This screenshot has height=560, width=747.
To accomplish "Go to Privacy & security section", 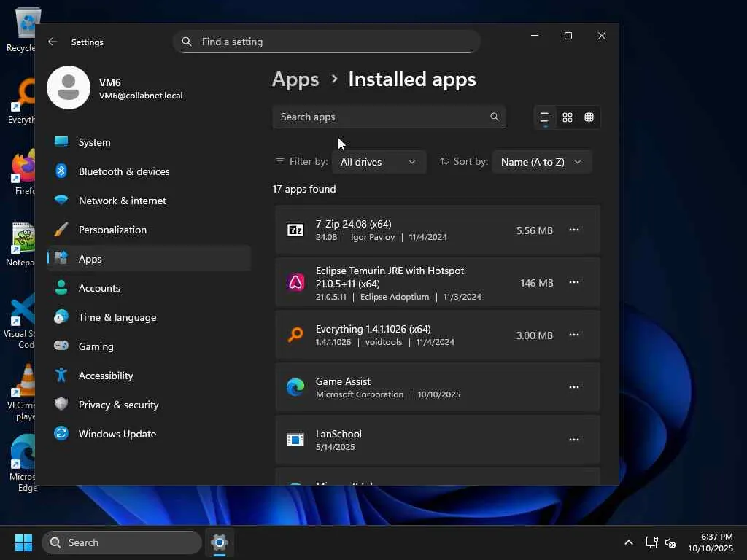I will click(118, 405).
